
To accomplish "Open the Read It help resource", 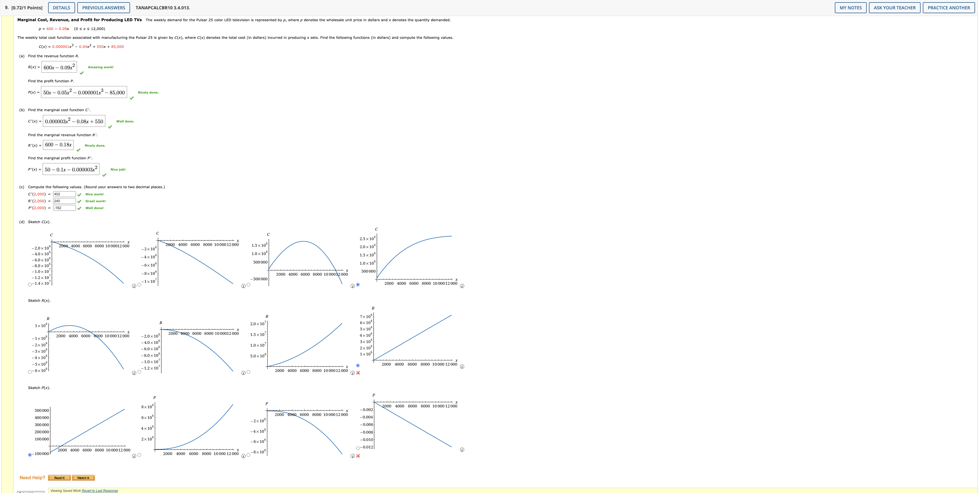I will coord(59,478).
